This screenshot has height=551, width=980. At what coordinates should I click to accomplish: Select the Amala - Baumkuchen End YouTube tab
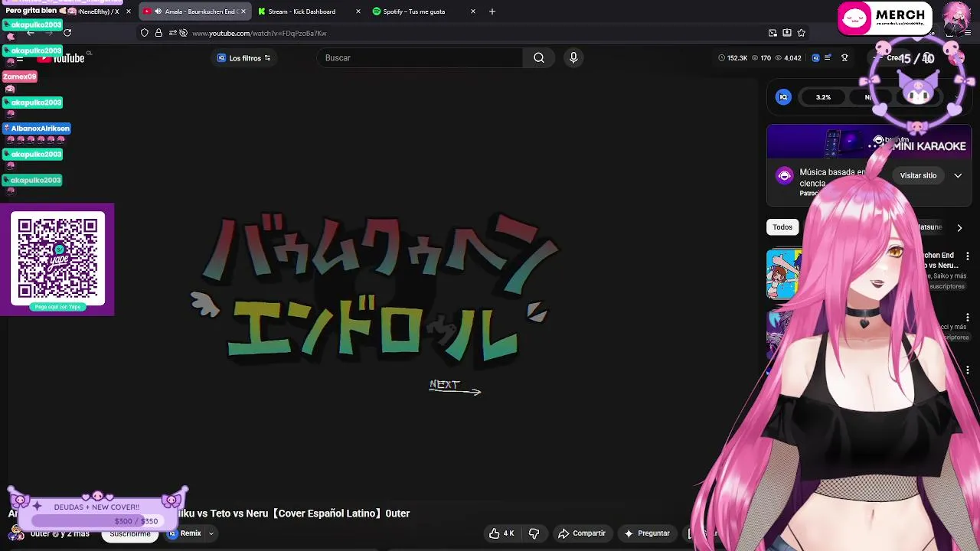pyautogui.click(x=194, y=11)
